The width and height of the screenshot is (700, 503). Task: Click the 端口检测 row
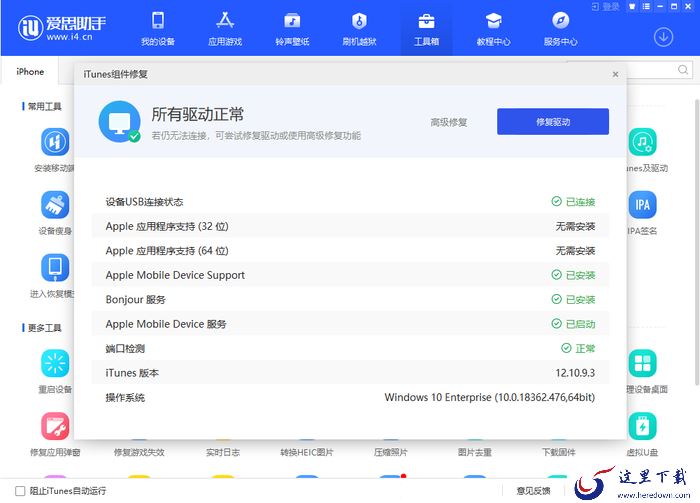tap(350, 348)
